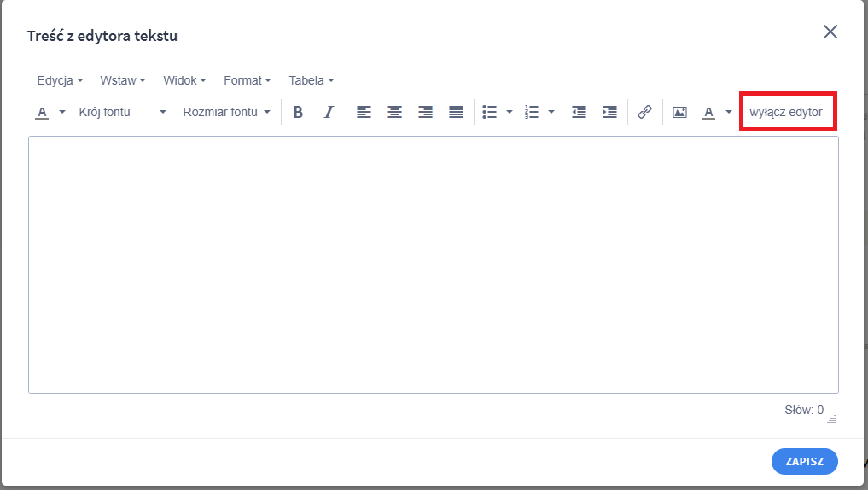868x490 pixels.
Task: Click the Słów: 0 word counter
Action: click(804, 411)
